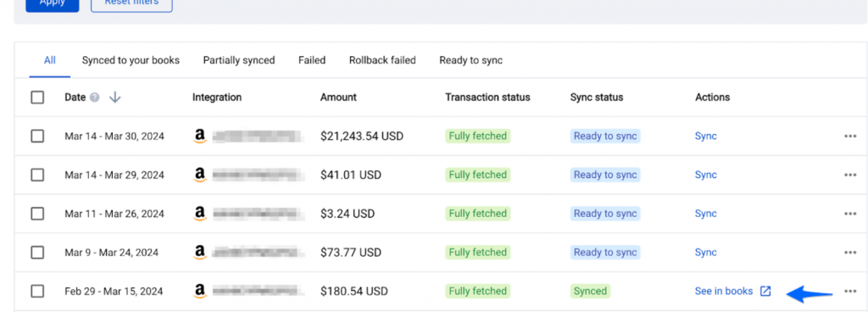Open the three-dot menu for $21,243.54 row
This screenshot has height=312, width=868.
(850, 136)
